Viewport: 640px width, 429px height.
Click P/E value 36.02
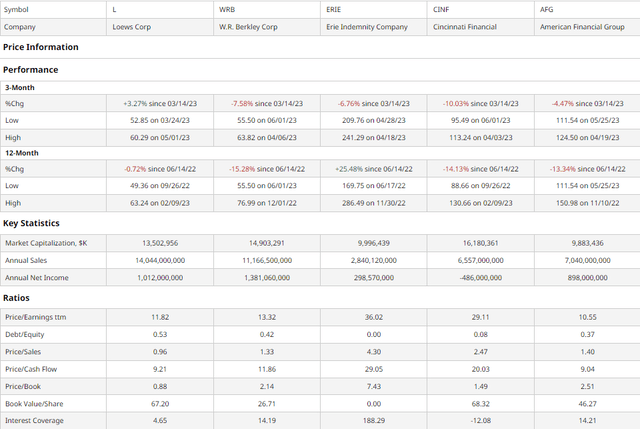[x=374, y=317]
